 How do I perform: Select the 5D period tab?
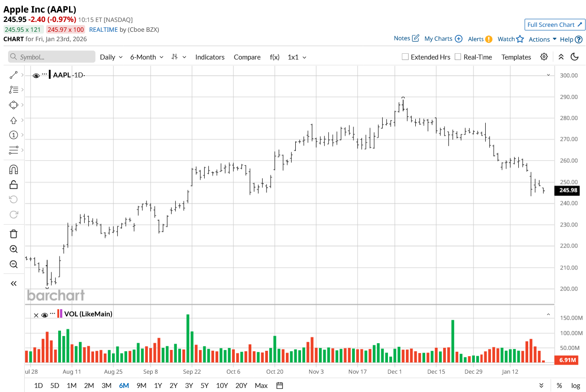(55, 386)
